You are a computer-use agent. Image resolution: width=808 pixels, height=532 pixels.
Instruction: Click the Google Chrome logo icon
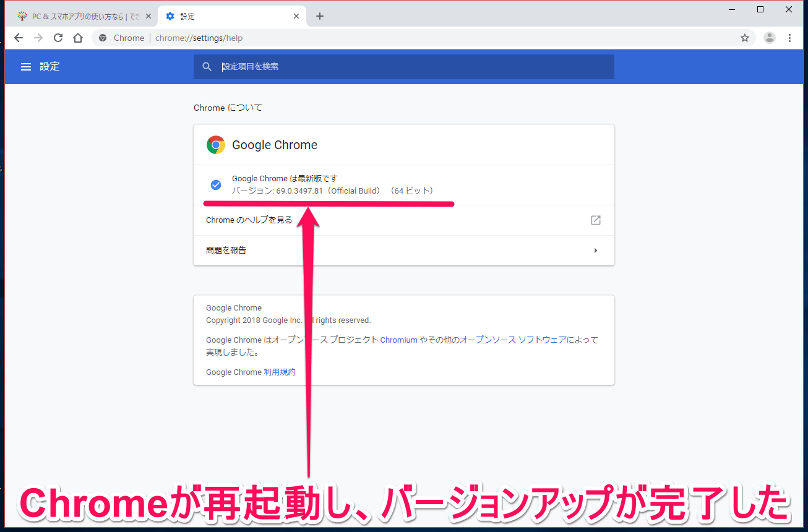pos(216,145)
